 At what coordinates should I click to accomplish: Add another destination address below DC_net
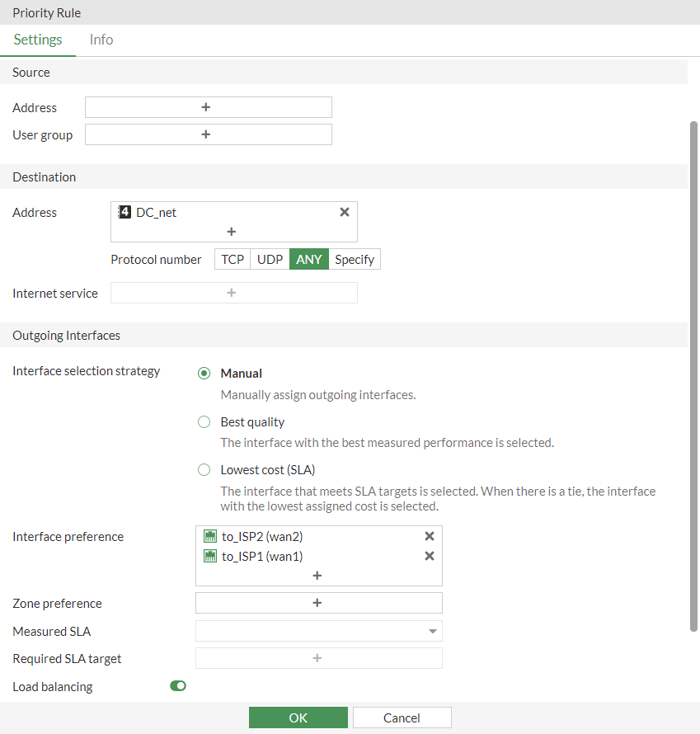point(232,232)
